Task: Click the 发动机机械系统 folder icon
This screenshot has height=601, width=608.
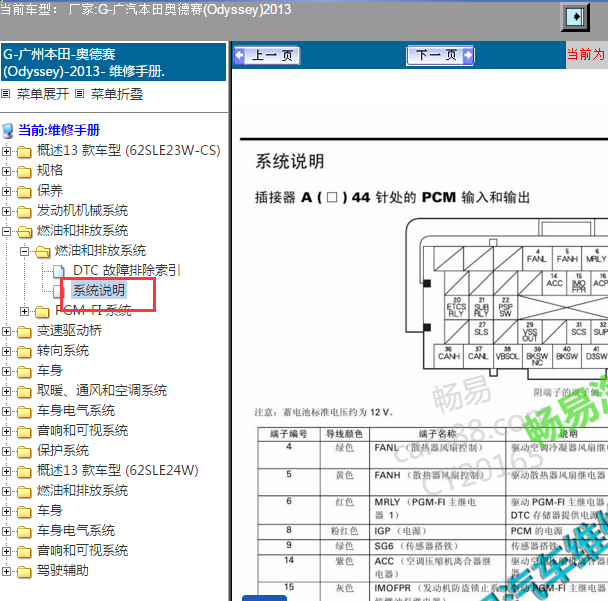Action: (x=24, y=212)
